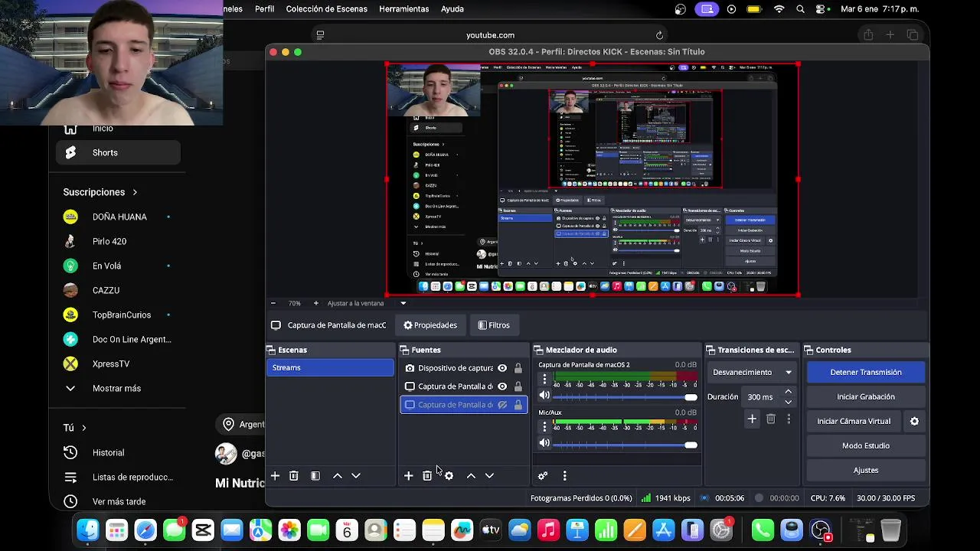This screenshot has height=551, width=980.
Task: Move the source up with the Fuentes up arrow
Action: coord(471,476)
